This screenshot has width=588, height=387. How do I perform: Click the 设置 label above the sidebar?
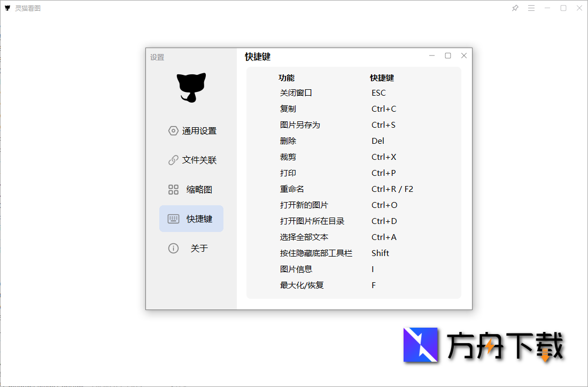[157, 57]
